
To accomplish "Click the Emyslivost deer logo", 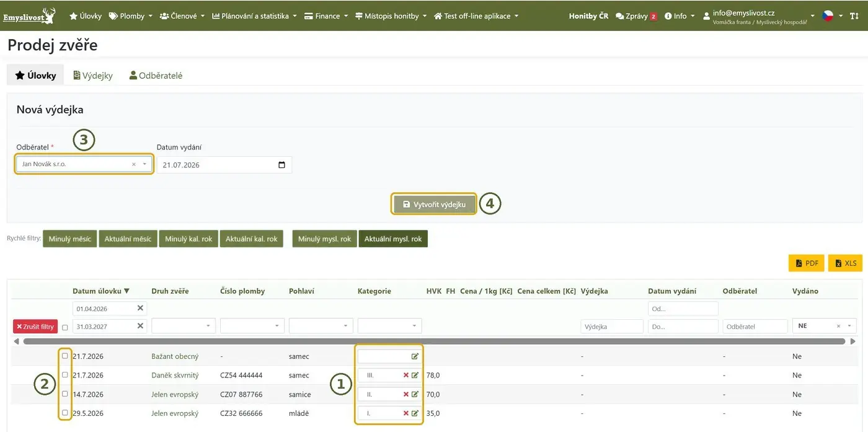I will [29, 15].
